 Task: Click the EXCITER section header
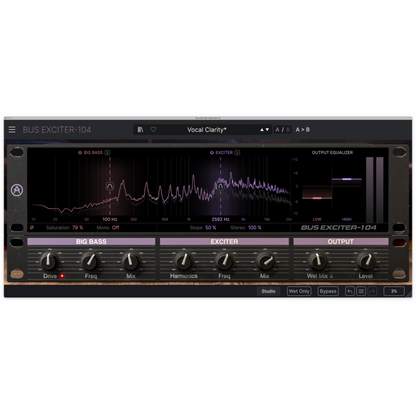pyautogui.click(x=224, y=241)
